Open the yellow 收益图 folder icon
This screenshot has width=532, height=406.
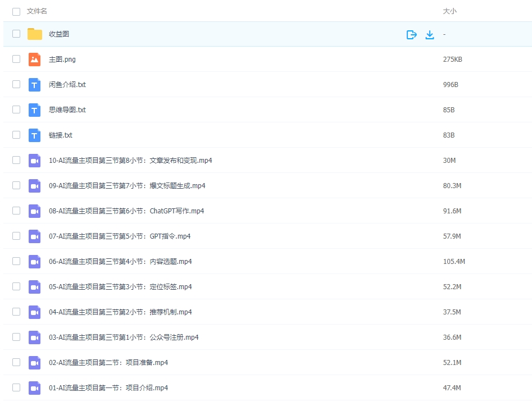coord(35,34)
